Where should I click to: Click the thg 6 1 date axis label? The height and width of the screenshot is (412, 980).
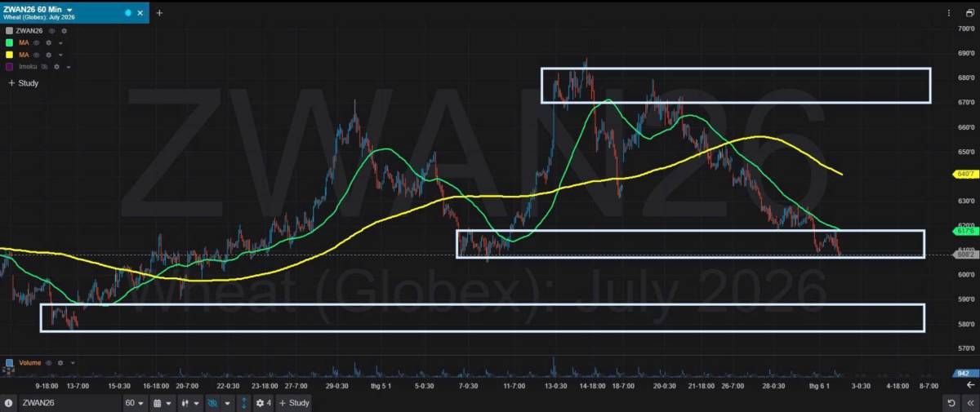coord(819,385)
